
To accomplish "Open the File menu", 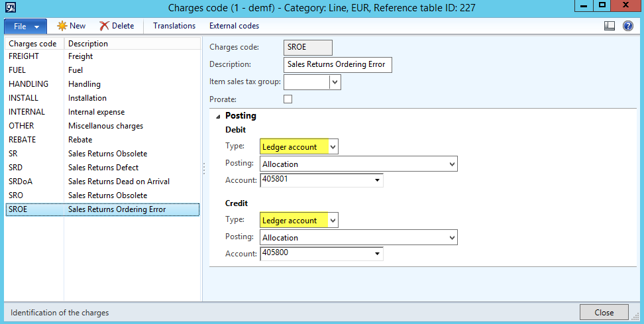I will click(x=25, y=26).
